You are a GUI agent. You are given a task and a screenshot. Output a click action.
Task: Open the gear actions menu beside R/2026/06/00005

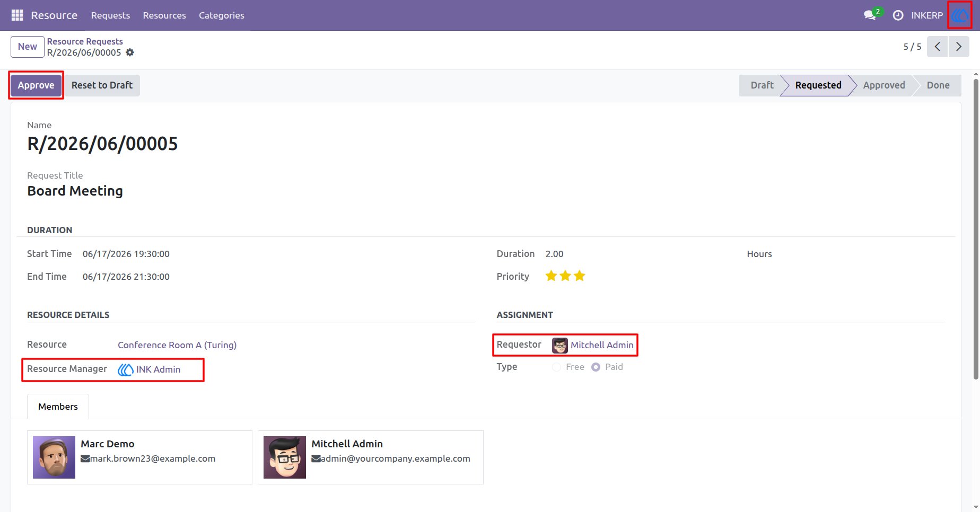pos(130,52)
